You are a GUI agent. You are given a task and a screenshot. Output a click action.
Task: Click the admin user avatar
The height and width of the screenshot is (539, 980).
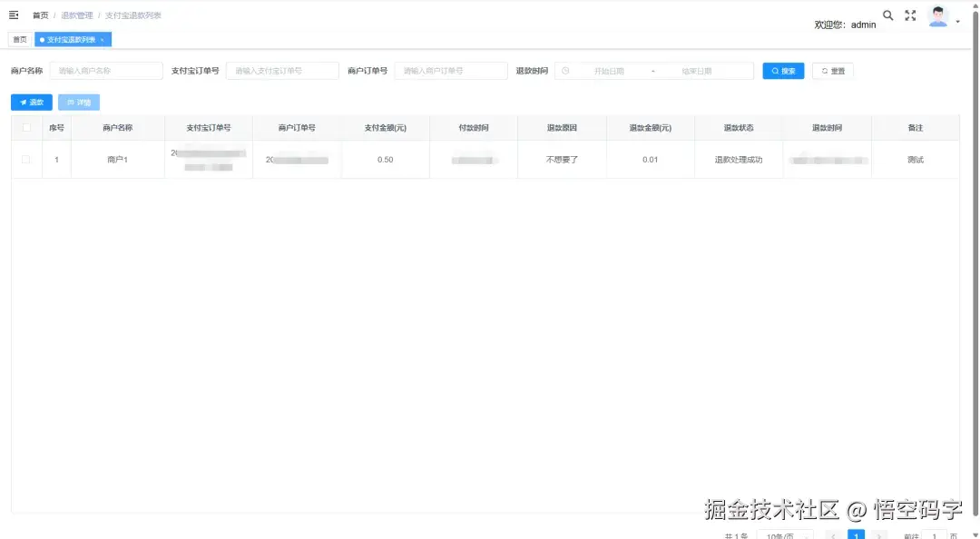[936, 16]
